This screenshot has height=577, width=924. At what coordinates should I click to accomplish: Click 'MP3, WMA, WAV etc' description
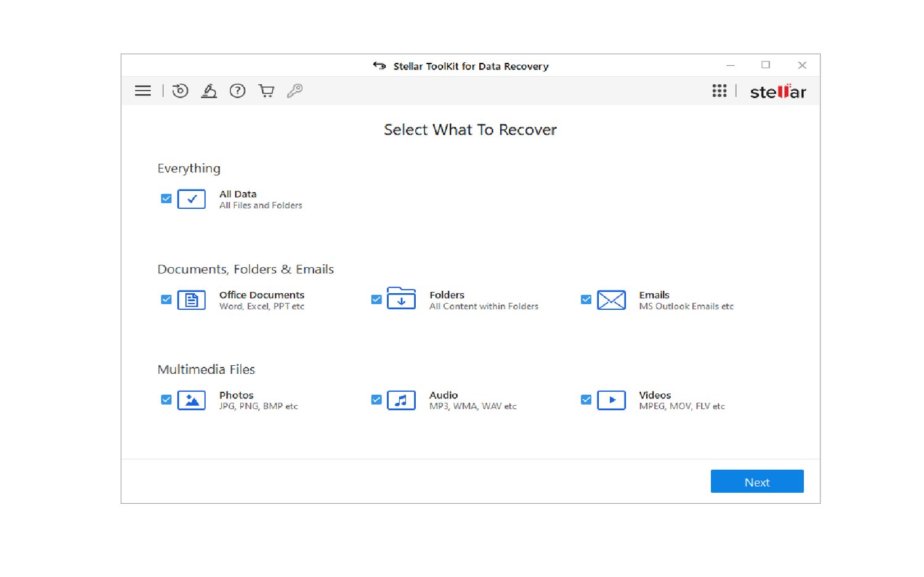(473, 406)
